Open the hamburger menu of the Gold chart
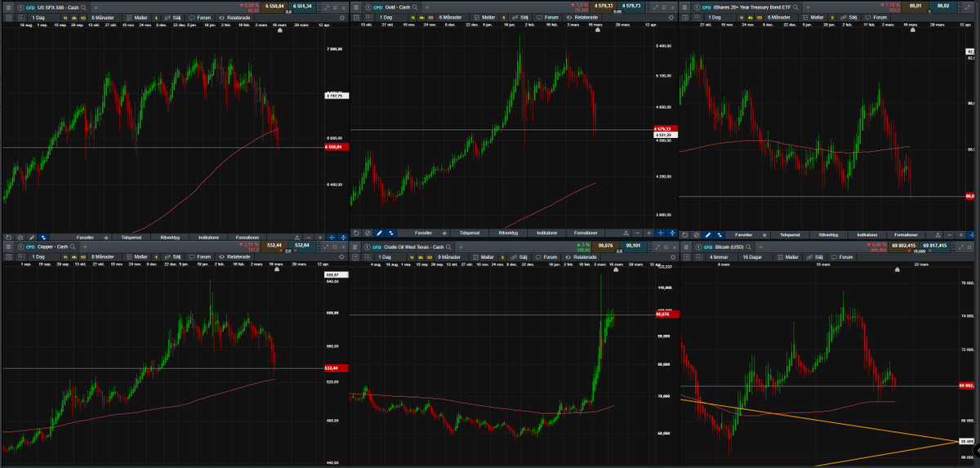The width and height of the screenshot is (980, 468). (x=356, y=7)
